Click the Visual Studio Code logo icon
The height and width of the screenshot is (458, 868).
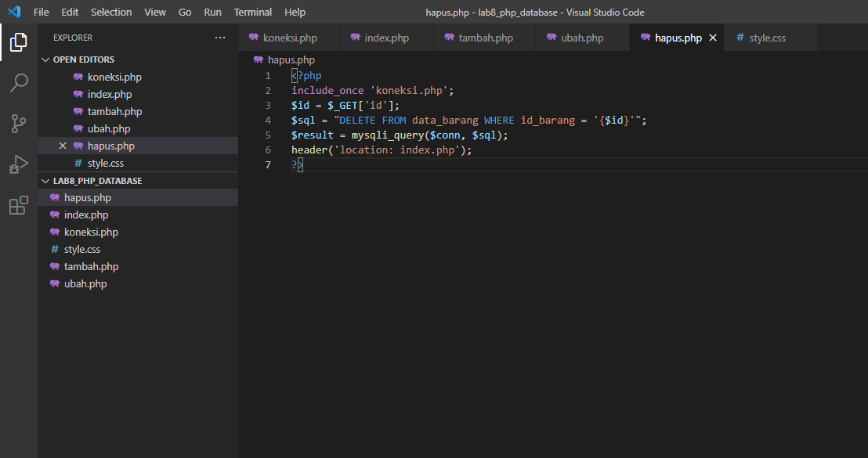coord(12,12)
